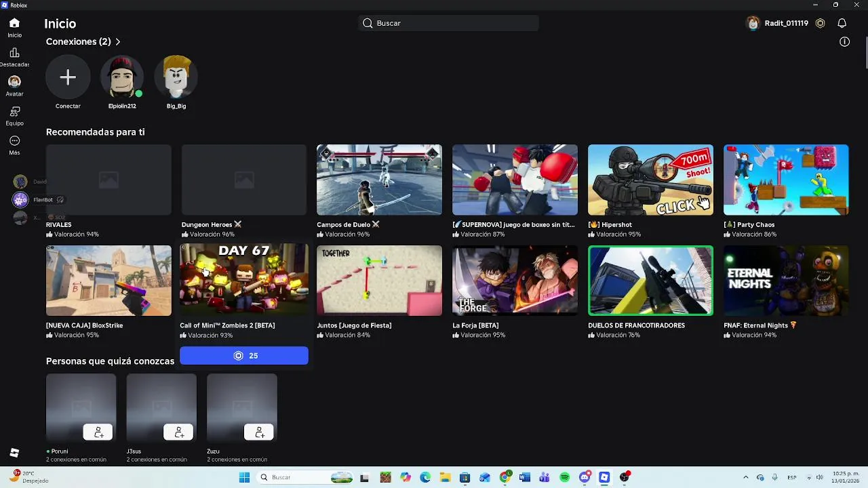The image size is (868, 488).
Task: Open the Avatar editor from sidebar
Action: point(14,81)
